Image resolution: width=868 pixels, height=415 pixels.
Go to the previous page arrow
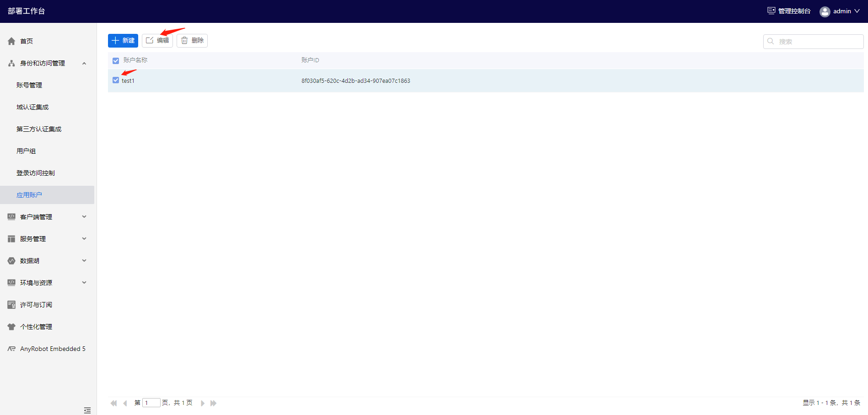pyautogui.click(x=125, y=403)
